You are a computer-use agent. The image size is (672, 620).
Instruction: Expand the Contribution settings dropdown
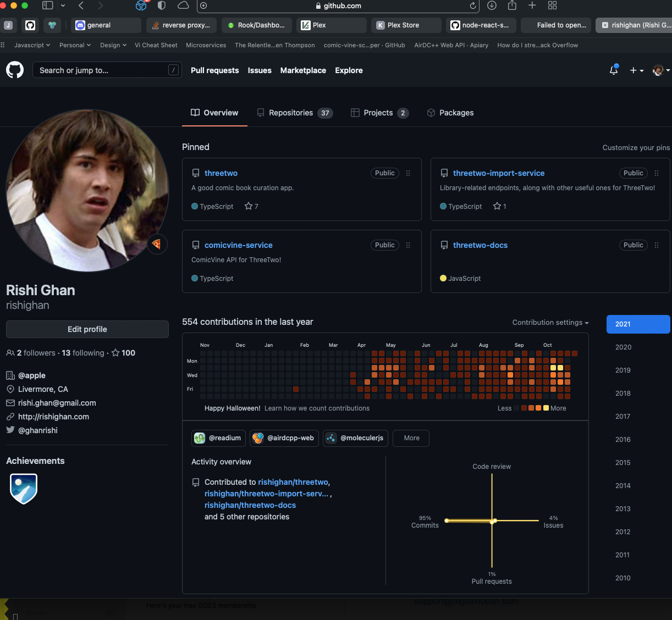point(550,323)
